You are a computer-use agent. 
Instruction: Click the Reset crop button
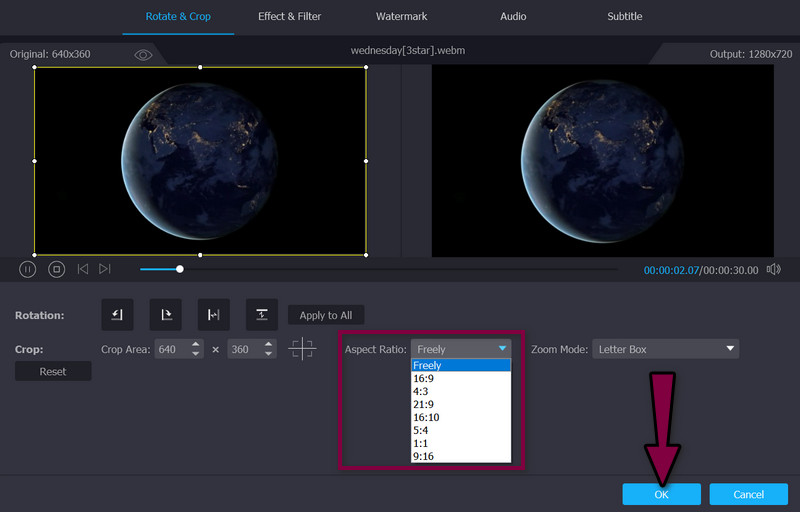point(53,371)
